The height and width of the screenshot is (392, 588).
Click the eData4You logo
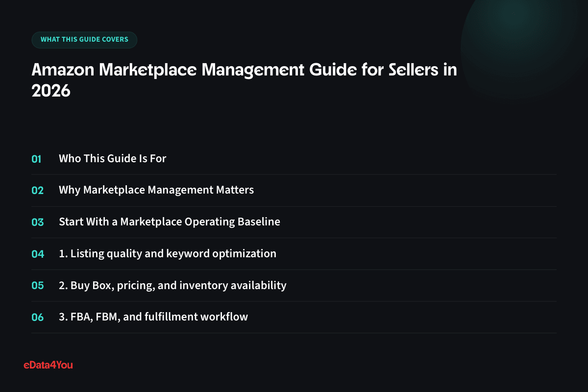pyautogui.click(x=48, y=365)
